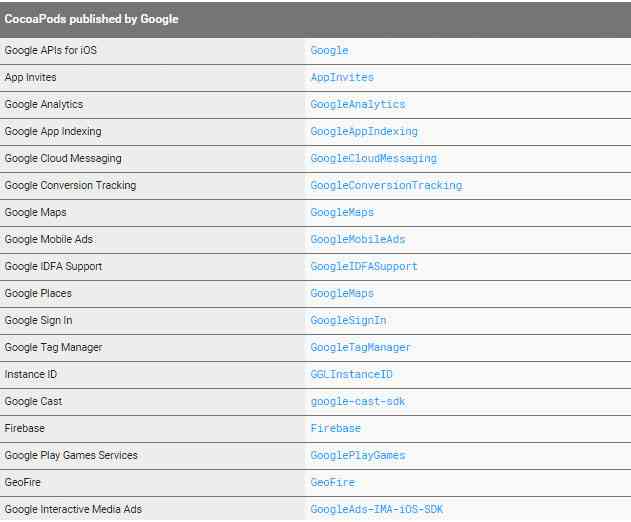Screen dimensions: 631x522
Task: Select the 'Google App Indexing' cell text
Action: pos(53,131)
